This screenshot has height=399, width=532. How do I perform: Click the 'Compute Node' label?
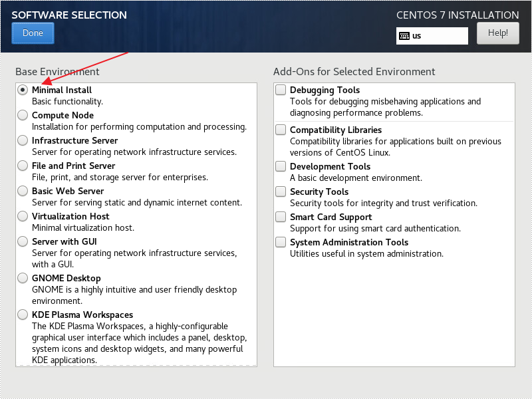[x=63, y=115]
